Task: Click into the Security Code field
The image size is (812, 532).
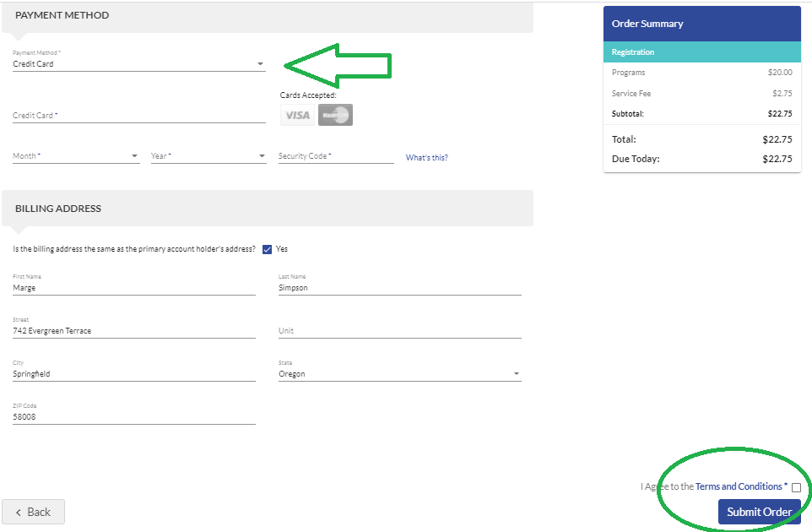Action: [x=336, y=156]
